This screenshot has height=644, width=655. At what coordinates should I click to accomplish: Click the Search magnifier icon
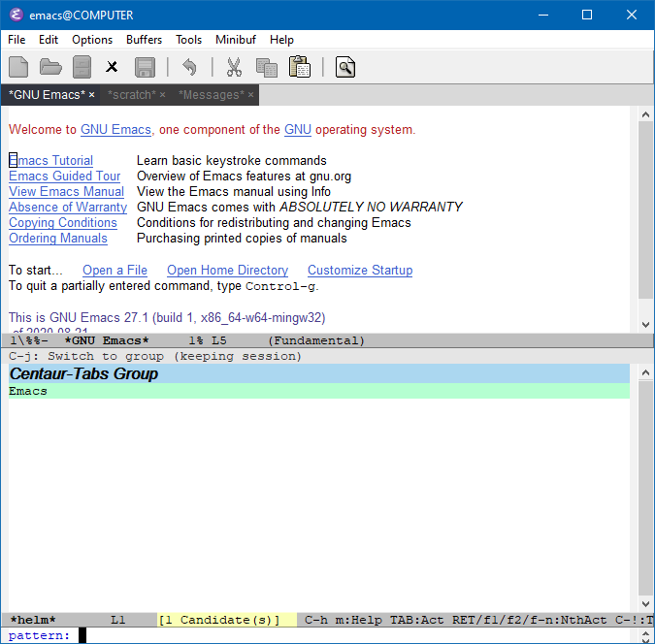(345, 67)
